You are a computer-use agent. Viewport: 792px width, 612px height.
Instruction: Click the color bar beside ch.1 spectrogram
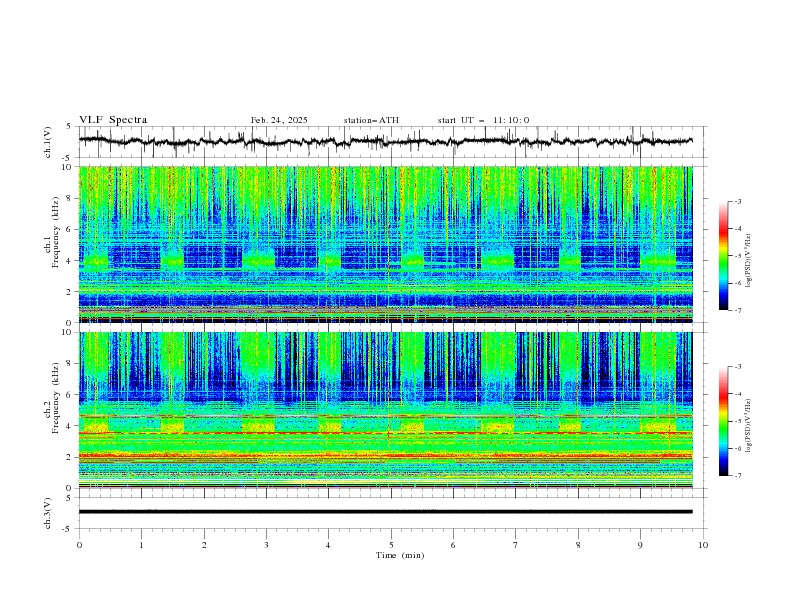point(724,256)
